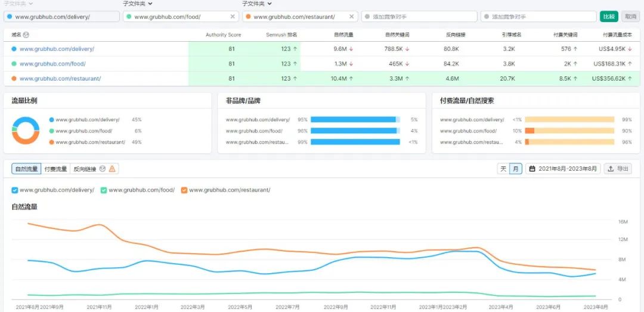The height and width of the screenshot is (312, 644).
Task: Click the Semrush 排名 column header
Action: tap(281, 35)
